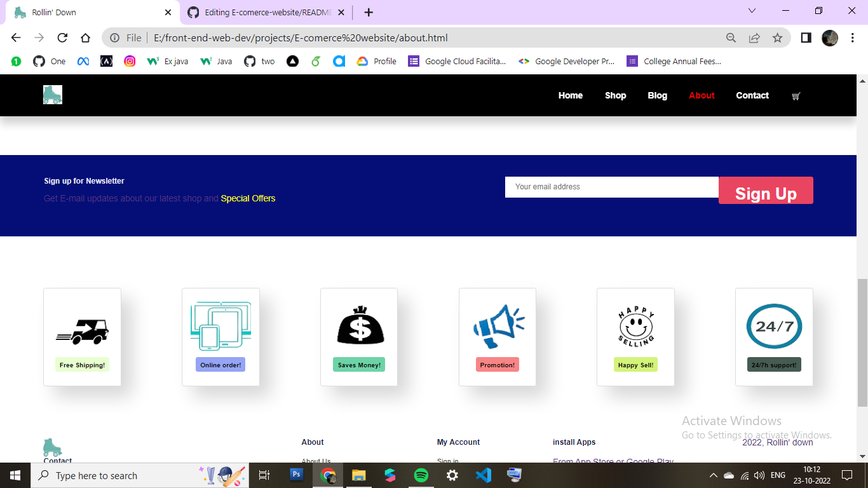Click the Sign Up newsletter button
The image size is (868, 488).
pos(766,191)
